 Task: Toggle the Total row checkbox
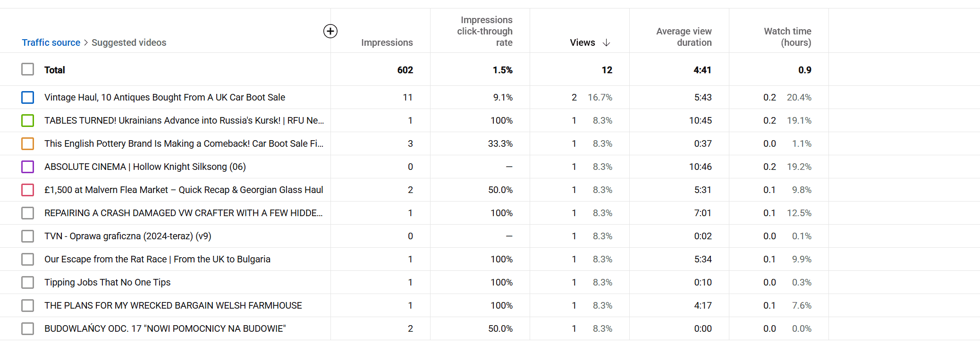[x=28, y=70]
